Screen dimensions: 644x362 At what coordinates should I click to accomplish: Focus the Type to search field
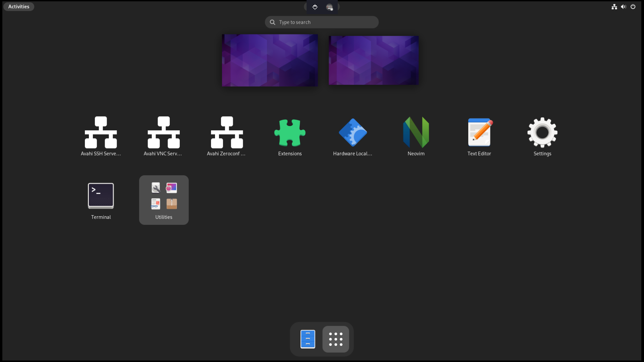[322, 22]
